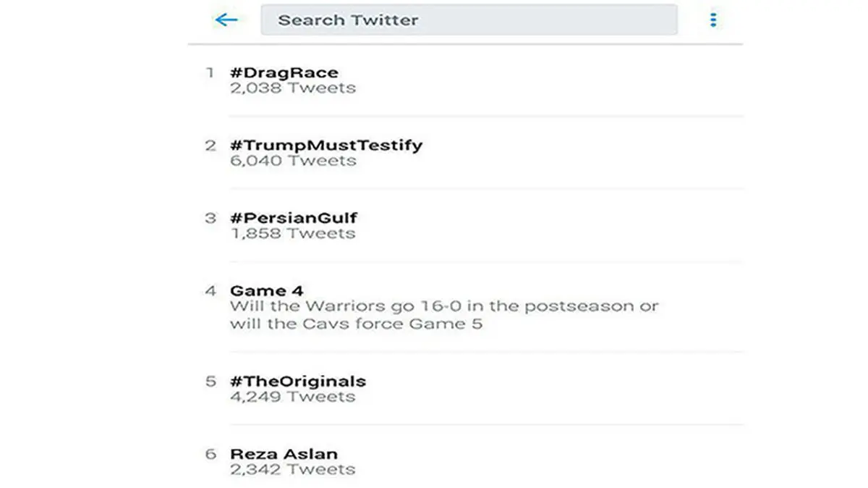The image size is (868, 488).
Task: View the #TheOriginals trending hashtag
Action: pos(297,381)
